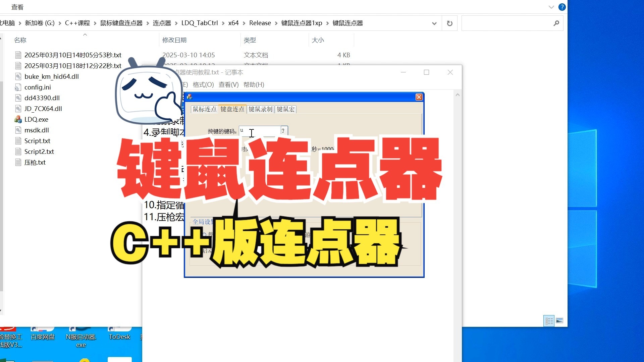Refresh the current Explorer folder

tap(449, 23)
